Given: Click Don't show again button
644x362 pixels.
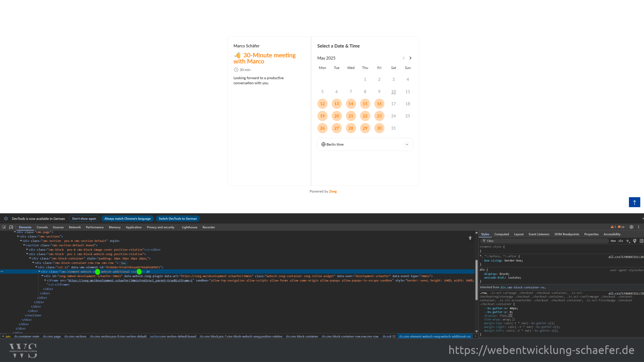Looking at the screenshot, I should point(84,219).
